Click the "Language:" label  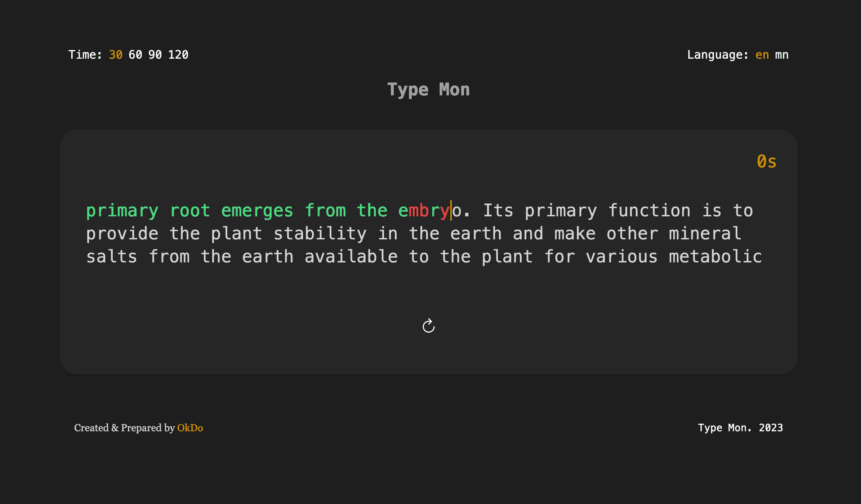[718, 55]
